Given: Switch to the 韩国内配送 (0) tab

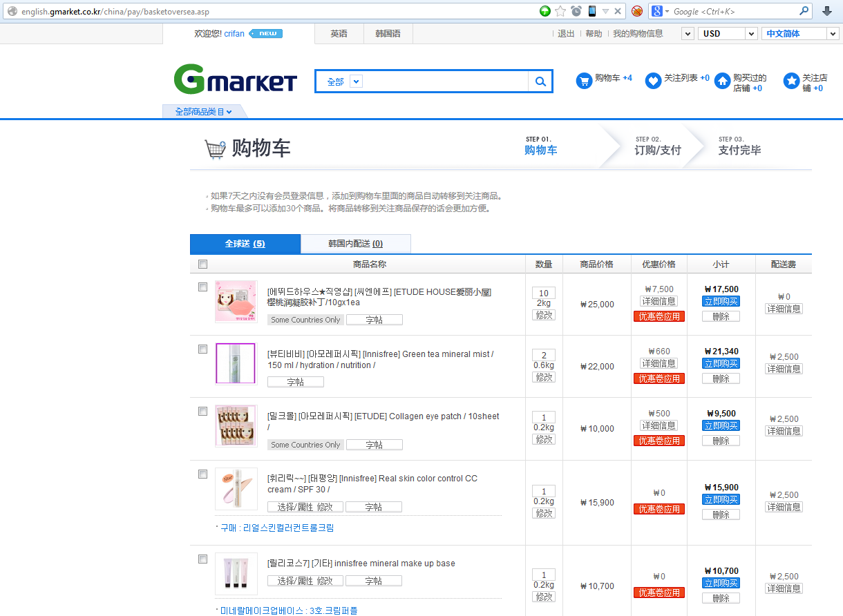Looking at the screenshot, I should 356,244.
